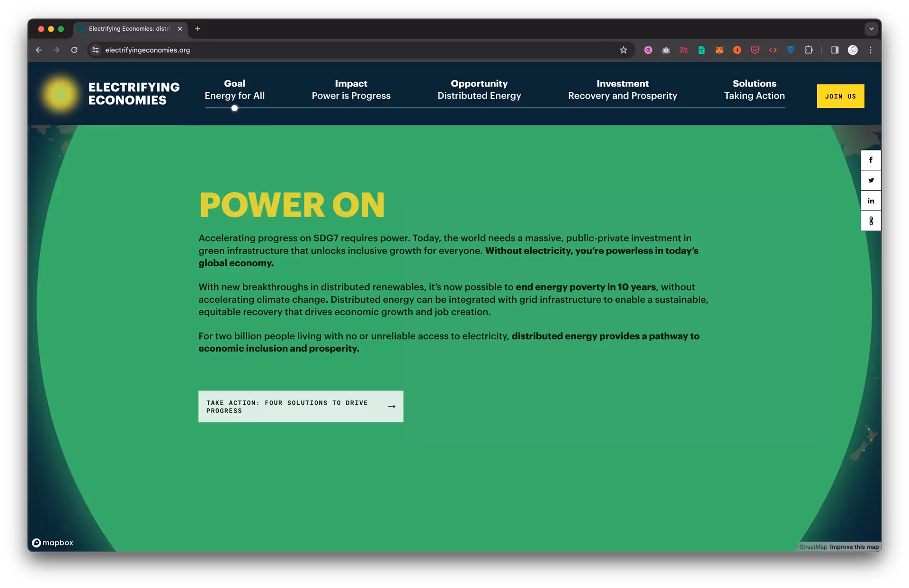909x588 pixels.
Task: Open the Pocket extension icon
Action: pos(755,50)
